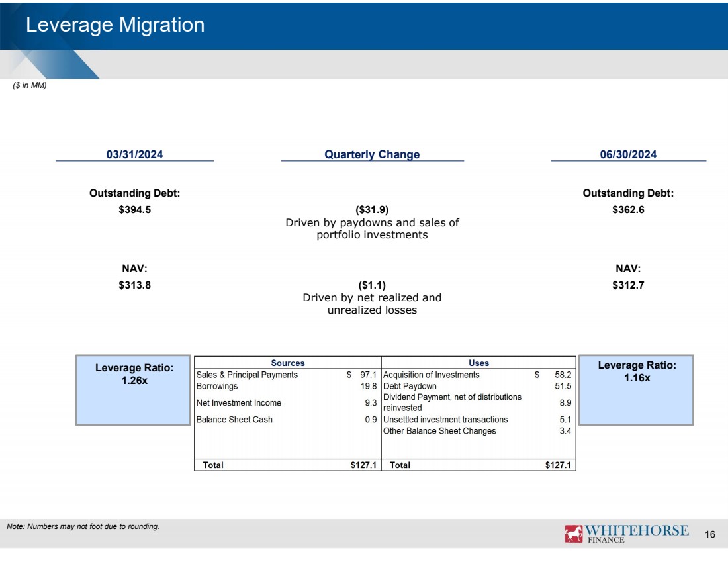This screenshot has width=728, height=562.
Task: Select the "Driven by net realized" explanation
Action: 372,304
